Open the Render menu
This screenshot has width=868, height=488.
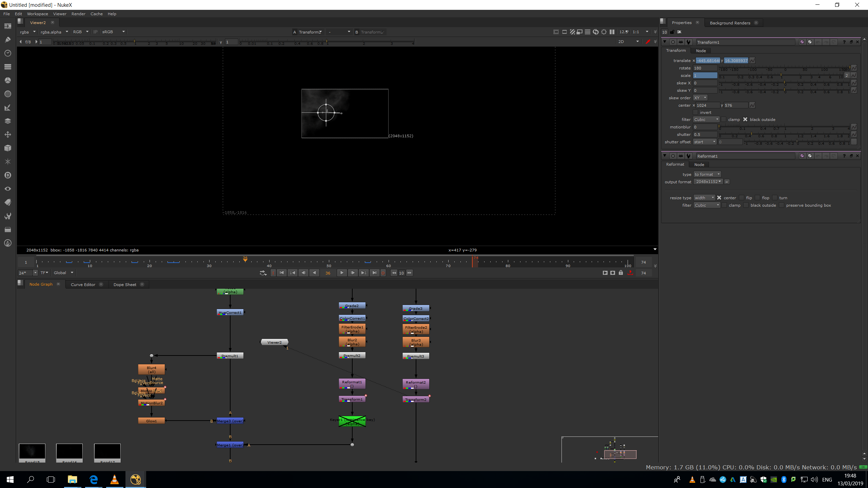(78, 14)
